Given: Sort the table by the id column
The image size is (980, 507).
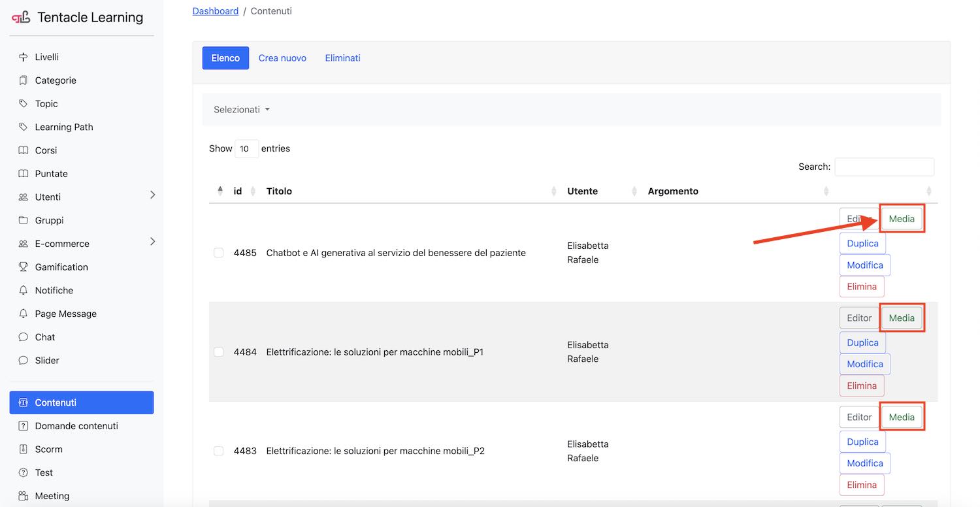Looking at the screenshot, I should tap(238, 191).
